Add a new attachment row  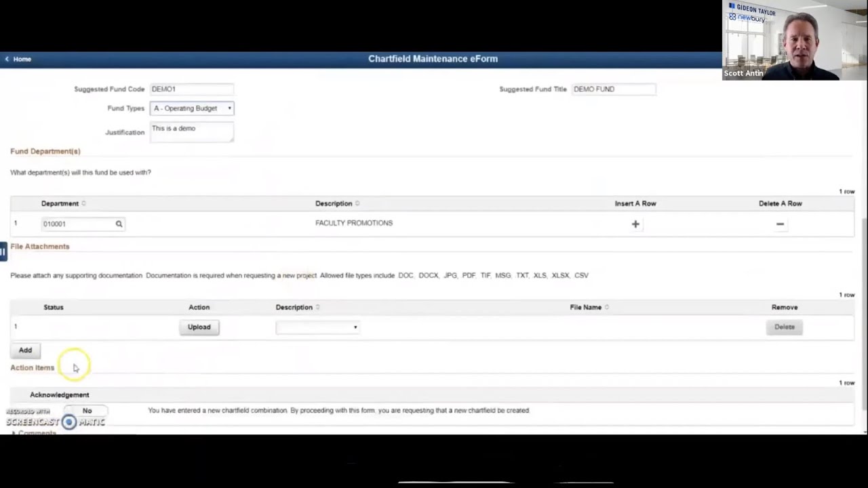[x=25, y=350]
